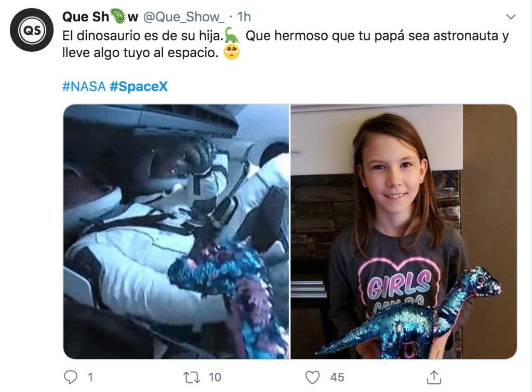Expand the tweet options chevron

[x=511, y=17]
